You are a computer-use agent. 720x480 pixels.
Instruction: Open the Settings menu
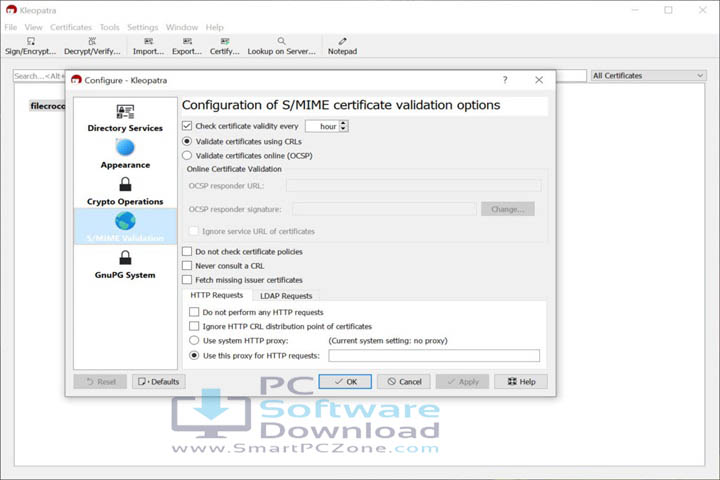(143, 27)
